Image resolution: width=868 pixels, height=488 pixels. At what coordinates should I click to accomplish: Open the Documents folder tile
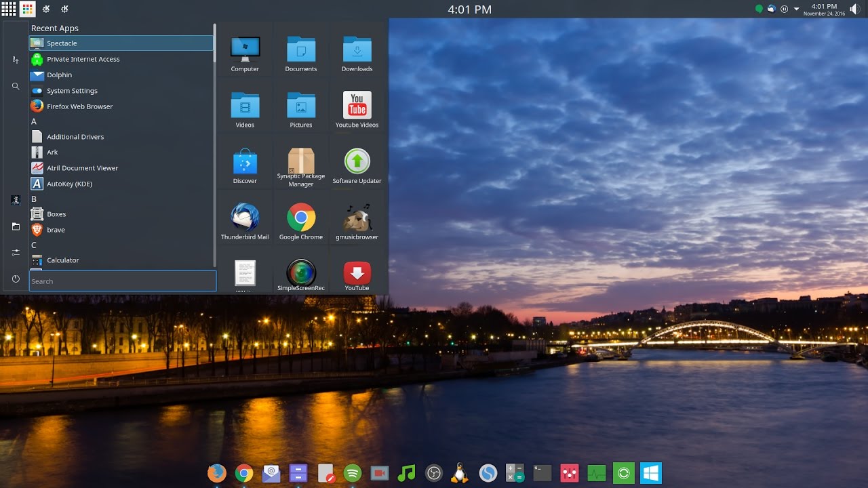point(301,54)
